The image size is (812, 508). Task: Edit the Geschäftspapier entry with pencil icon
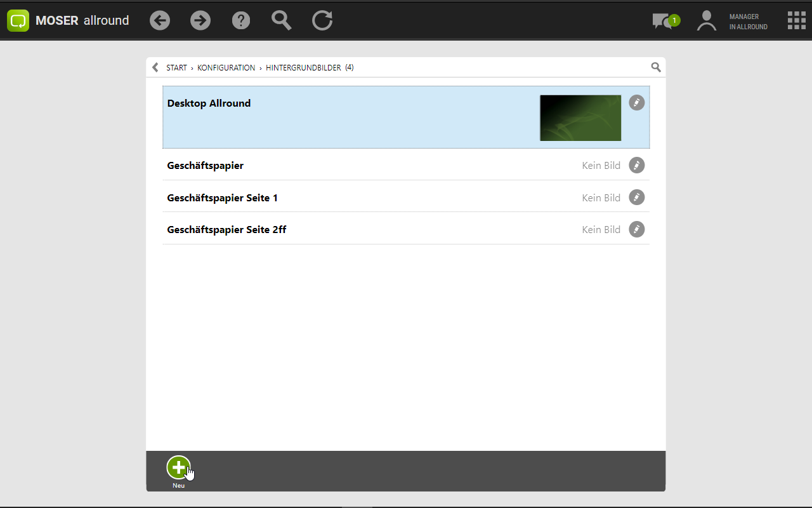[636, 165]
